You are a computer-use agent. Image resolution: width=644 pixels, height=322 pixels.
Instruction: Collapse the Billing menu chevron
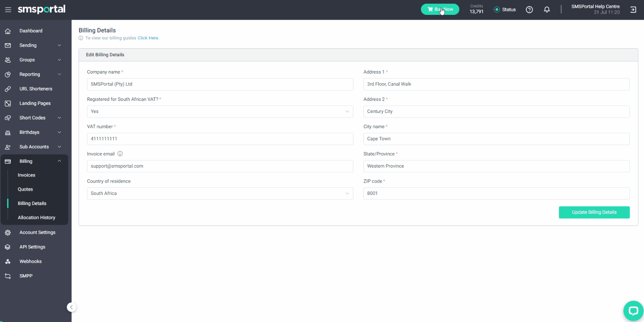[60, 161]
